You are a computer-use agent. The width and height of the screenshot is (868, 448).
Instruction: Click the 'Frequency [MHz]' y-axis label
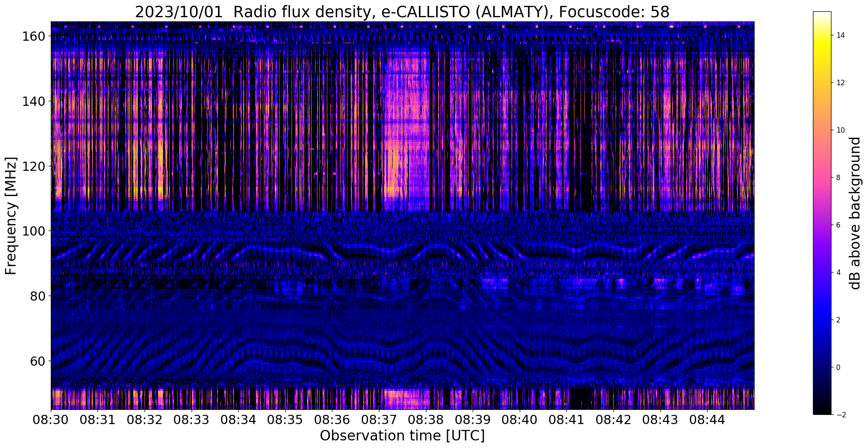11,216
